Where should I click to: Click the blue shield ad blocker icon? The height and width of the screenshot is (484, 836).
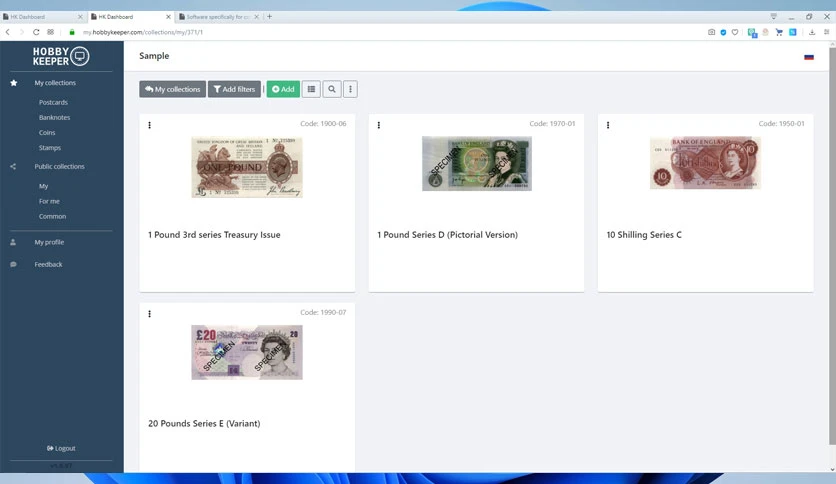(723, 32)
